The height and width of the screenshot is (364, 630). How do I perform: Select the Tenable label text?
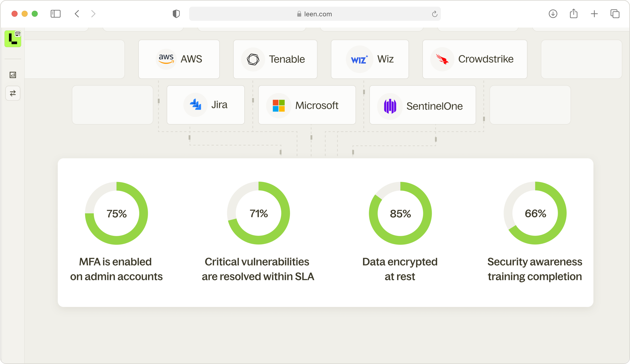287,59
